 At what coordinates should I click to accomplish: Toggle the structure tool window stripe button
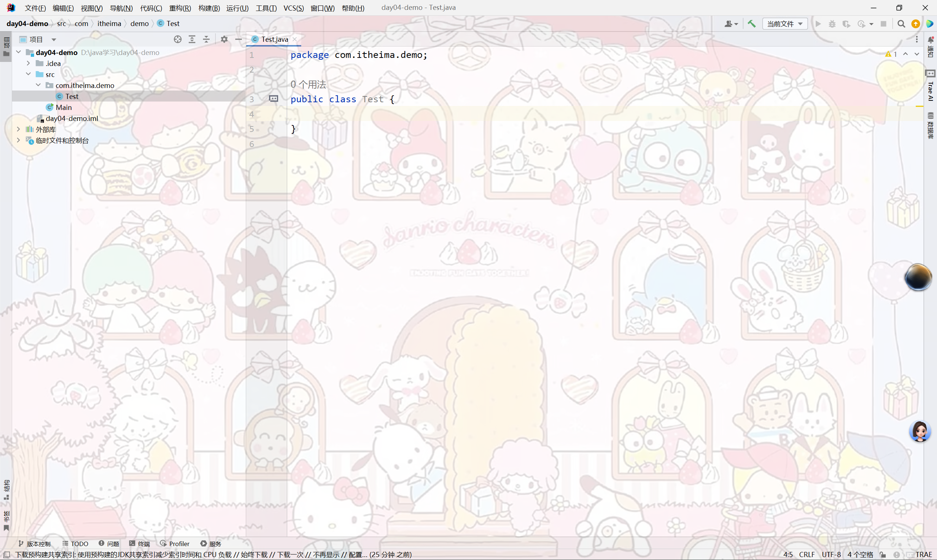coord(6,490)
